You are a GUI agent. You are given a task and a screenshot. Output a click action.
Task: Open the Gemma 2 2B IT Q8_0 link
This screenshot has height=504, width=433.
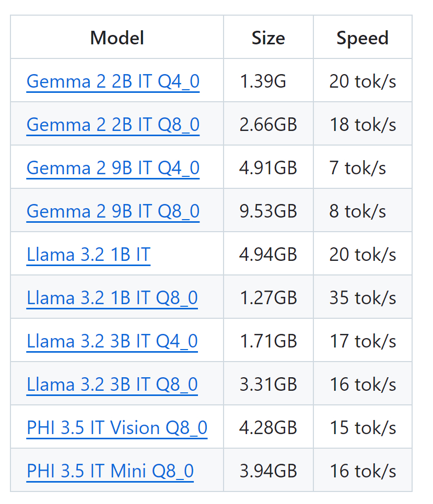pyautogui.click(x=113, y=125)
